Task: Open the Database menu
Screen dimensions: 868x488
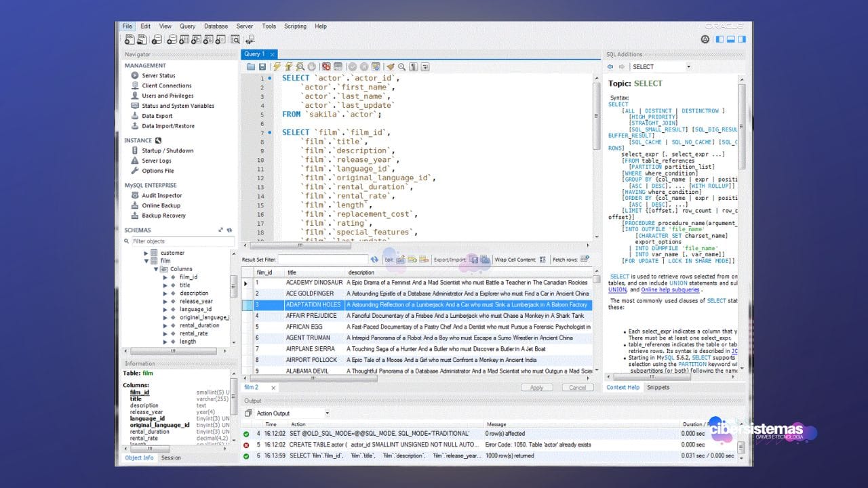Action: click(x=216, y=26)
